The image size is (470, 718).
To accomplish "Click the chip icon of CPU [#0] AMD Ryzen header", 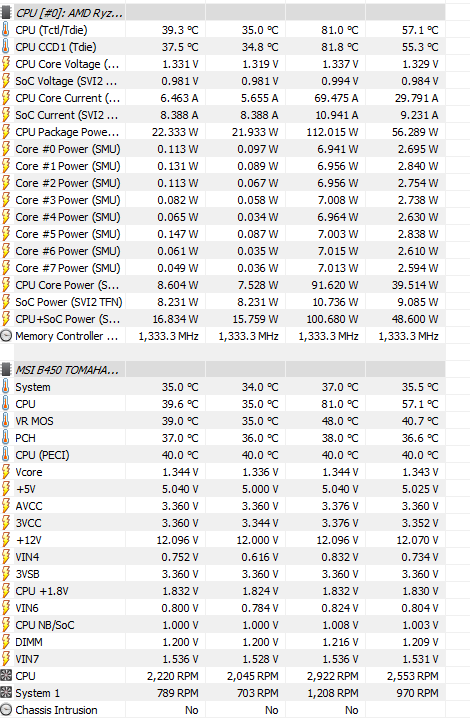I will point(6,13).
